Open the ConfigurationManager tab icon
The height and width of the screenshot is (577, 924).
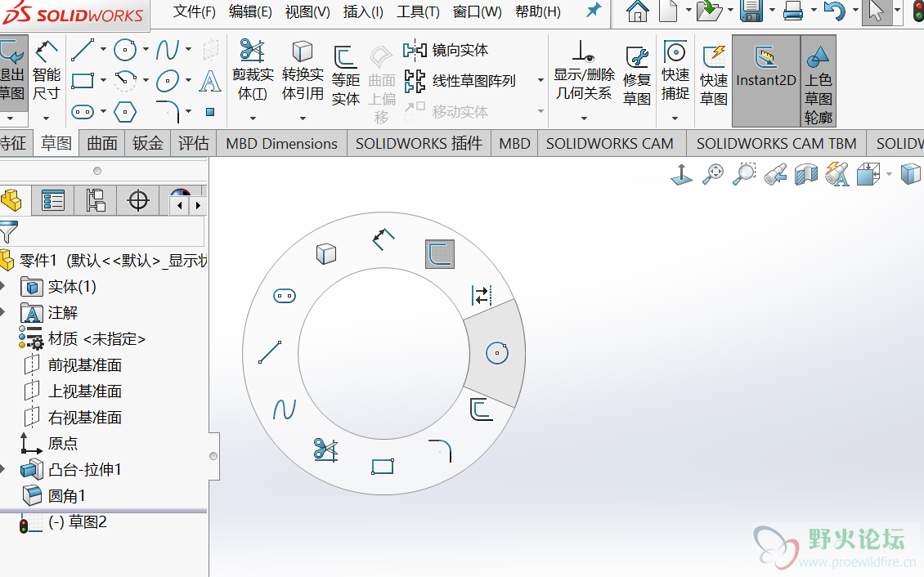tap(95, 200)
